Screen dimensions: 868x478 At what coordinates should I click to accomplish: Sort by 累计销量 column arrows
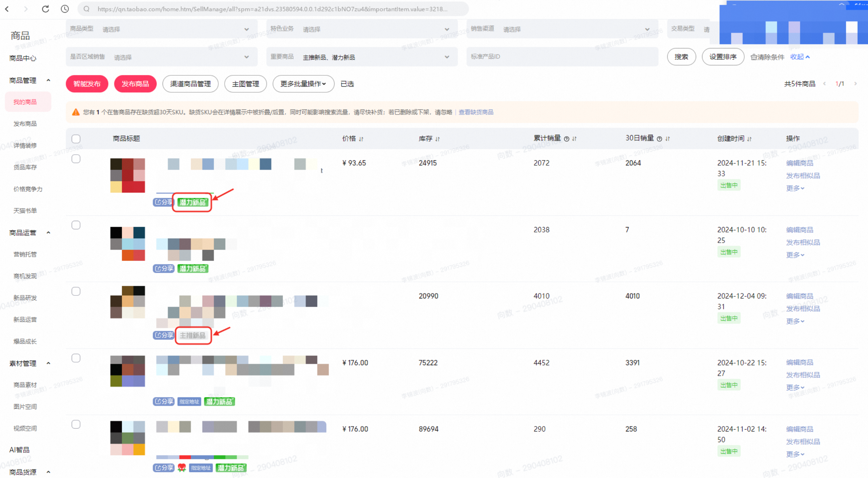click(574, 138)
